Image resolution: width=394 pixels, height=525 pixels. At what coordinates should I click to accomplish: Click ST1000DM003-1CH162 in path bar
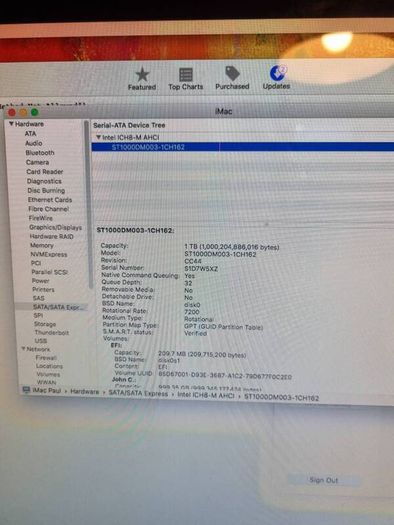click(282, 398)
